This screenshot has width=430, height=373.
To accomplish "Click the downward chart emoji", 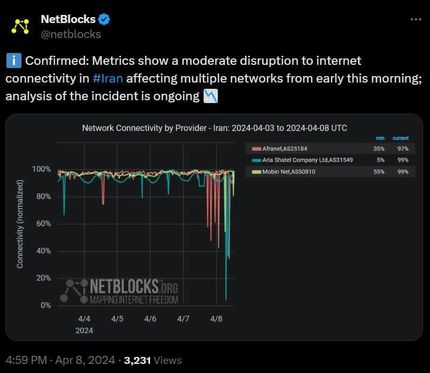I will [211, 96].
